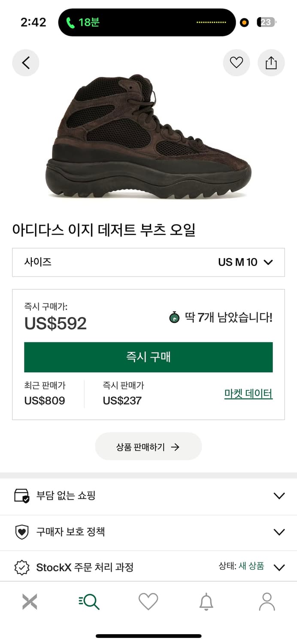Image resolution: width=297 pixels, height=644 pixels.
Task: Tap the 즉시 판매가 US$237 price
Action: click(122, 401)
